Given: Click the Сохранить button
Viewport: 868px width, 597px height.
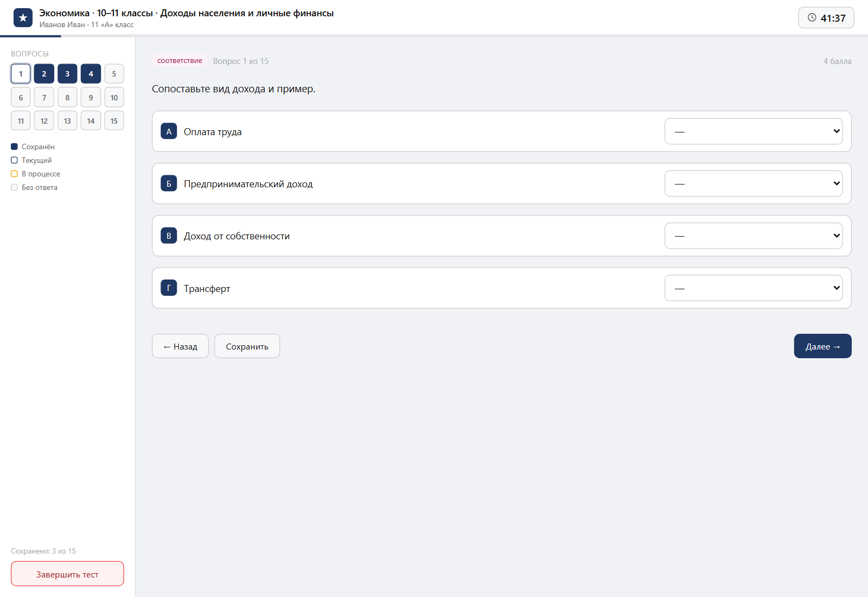Looking at the screenshot, I should (247, 346).
